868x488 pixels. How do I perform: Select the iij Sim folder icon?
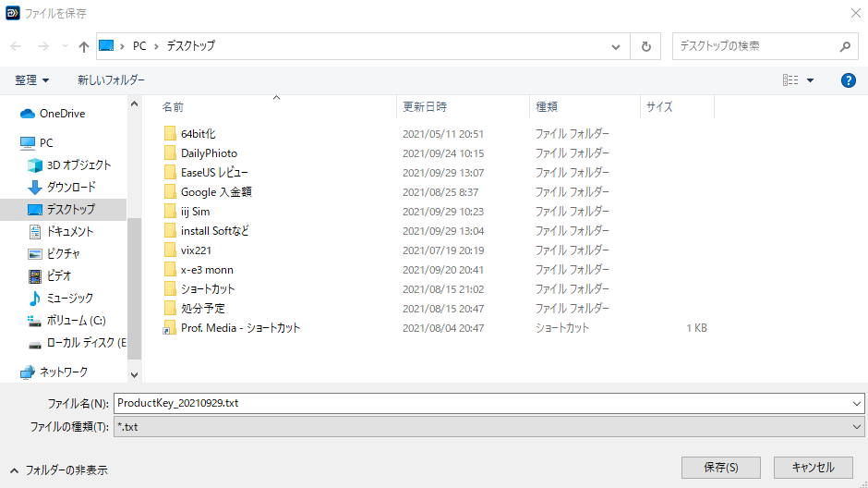(x=170, y=211)
